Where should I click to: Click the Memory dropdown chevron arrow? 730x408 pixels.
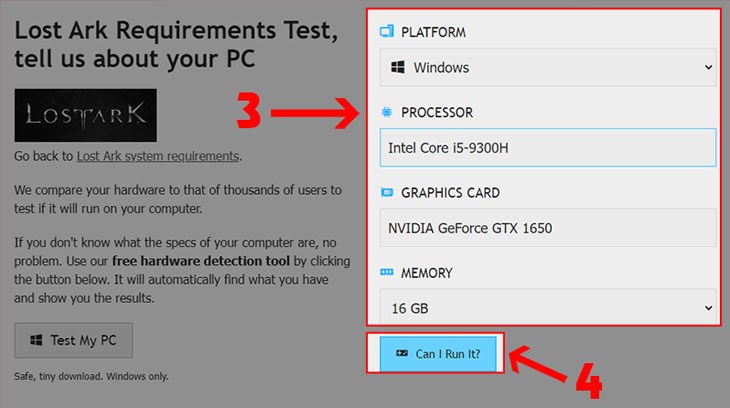pyautogui.click(x=708, y=307)
